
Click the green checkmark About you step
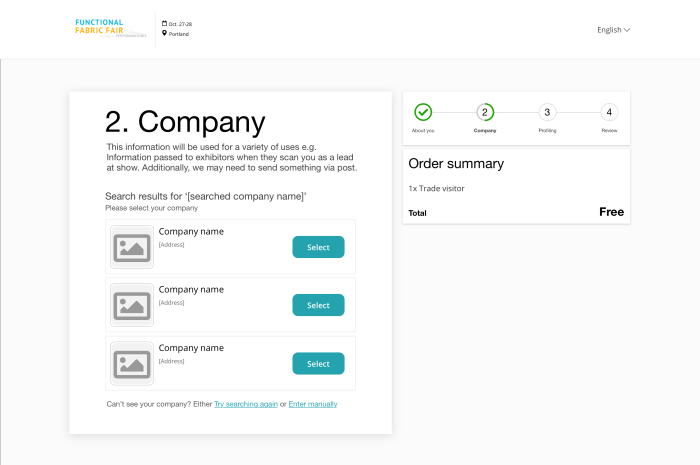pyautogui.click(x=423, y=112)
